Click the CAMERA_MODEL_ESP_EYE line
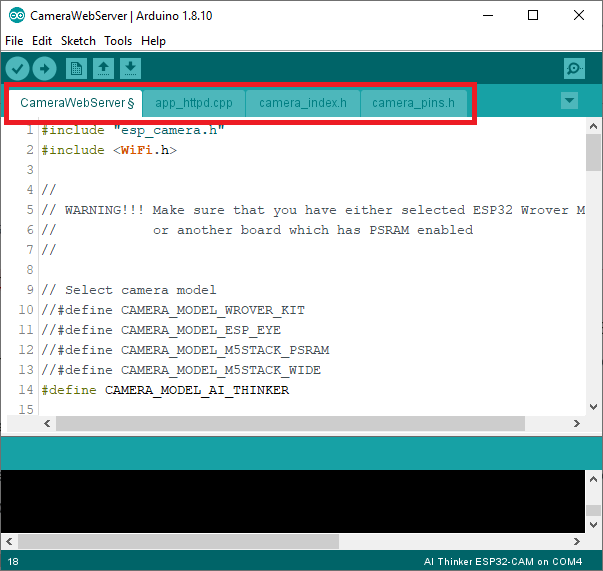603x571 pixels. (161, 330)
